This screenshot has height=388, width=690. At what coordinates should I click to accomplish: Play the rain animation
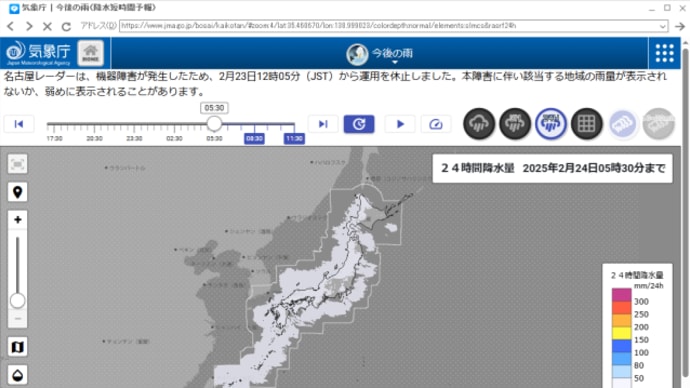pos(400,124)
